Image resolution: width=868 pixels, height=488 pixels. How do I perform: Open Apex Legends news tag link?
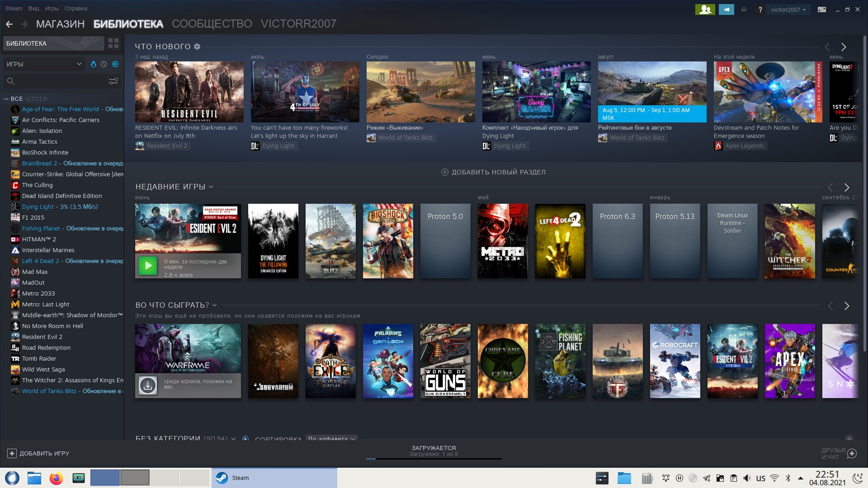tap(740, 146)
